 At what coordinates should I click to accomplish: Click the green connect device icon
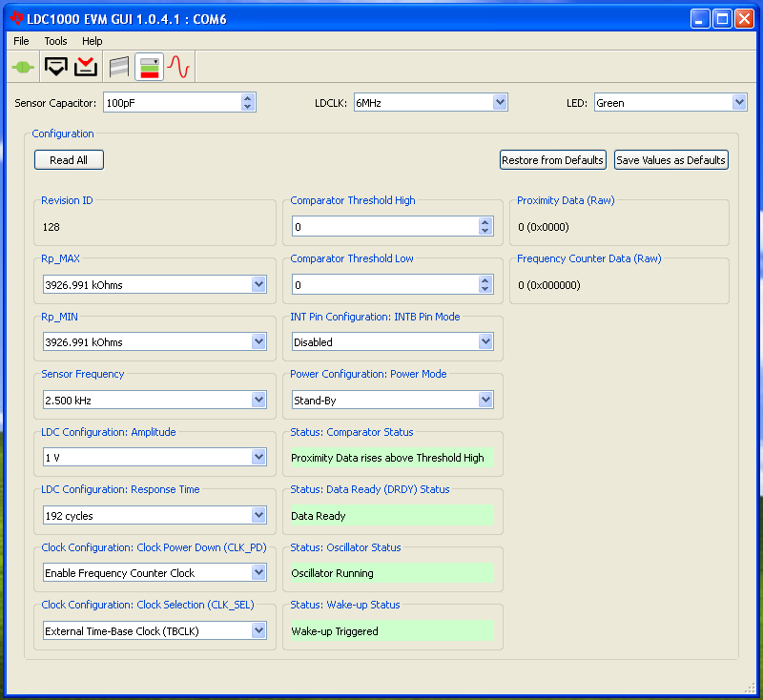point(21,67)
